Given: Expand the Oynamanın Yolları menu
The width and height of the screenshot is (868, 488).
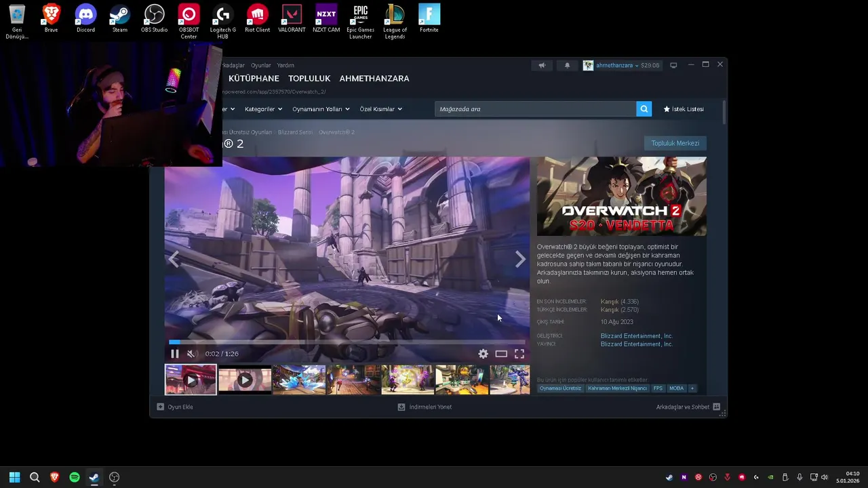Looking at the screenshot, I should point(321,109).
